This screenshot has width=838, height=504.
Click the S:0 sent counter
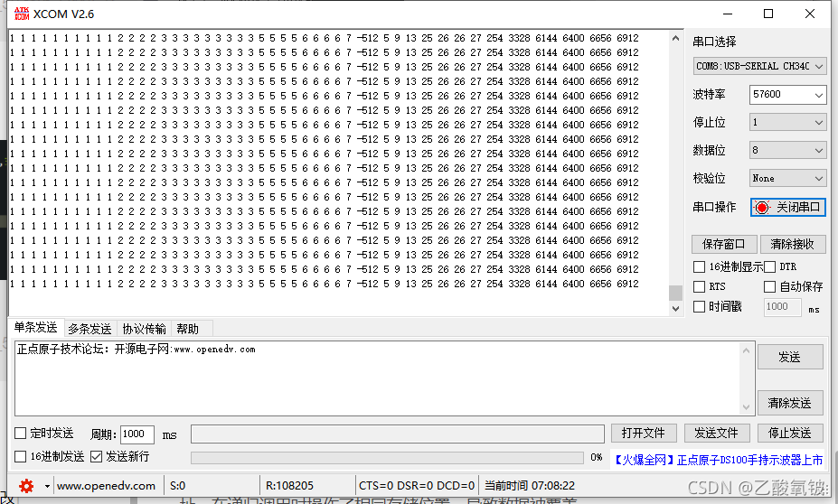177,486
